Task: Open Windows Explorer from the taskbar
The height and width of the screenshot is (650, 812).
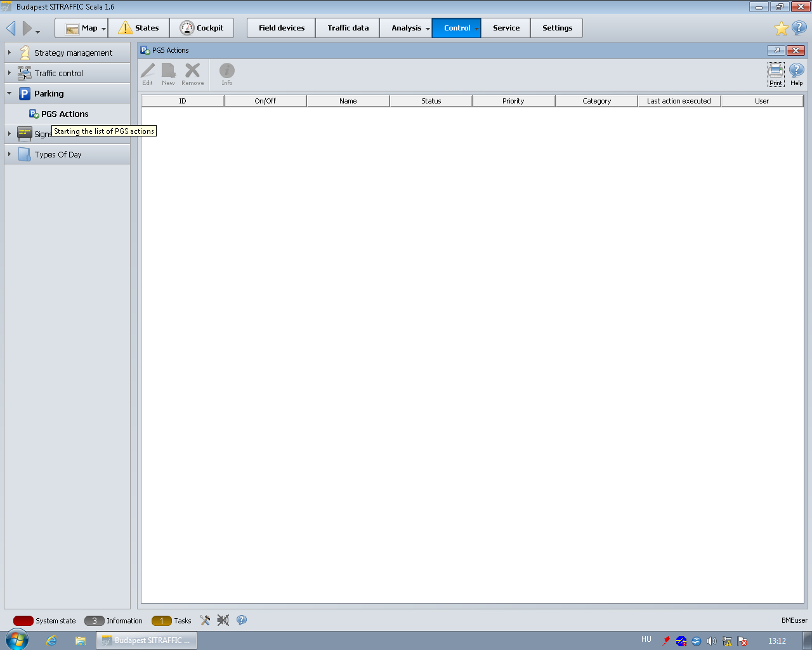Action: pos(80,640)
